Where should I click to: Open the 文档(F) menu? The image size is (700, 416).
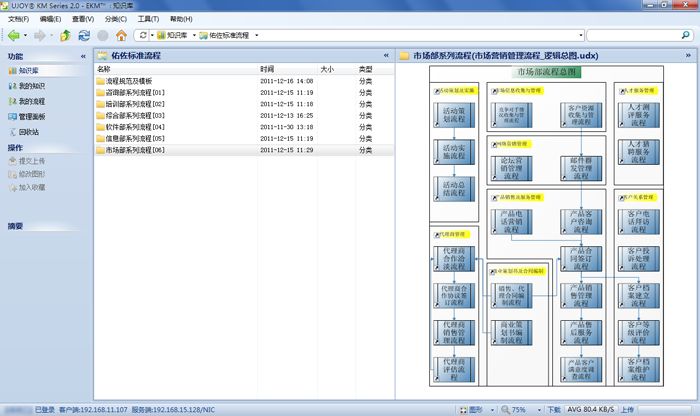point(18,19)
